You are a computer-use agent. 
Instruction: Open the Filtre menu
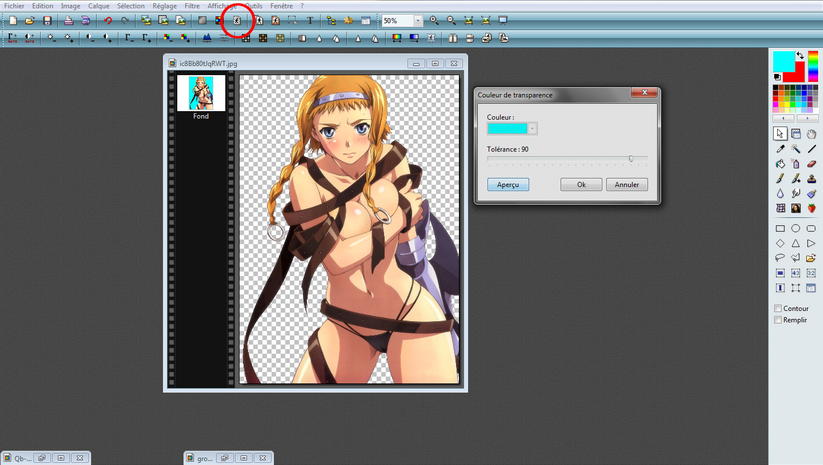point(192,6)
